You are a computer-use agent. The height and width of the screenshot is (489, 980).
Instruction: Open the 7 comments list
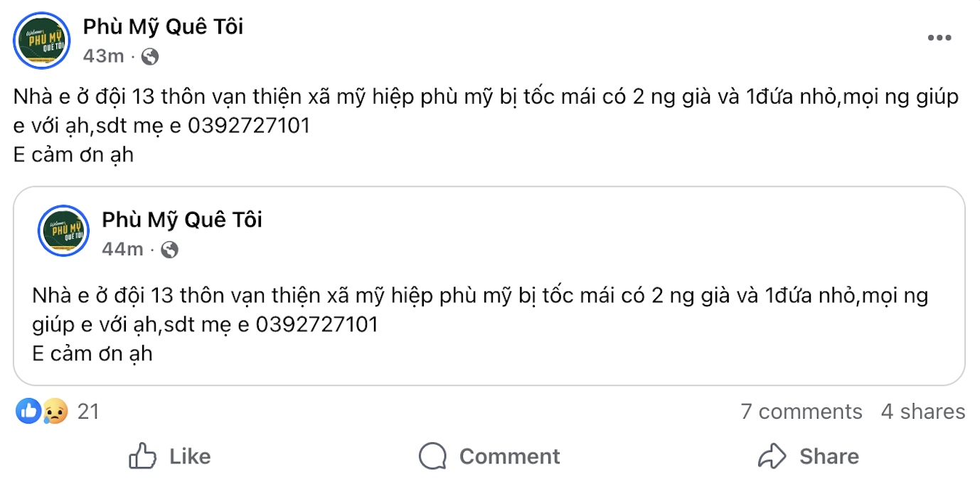click(802, 411)
